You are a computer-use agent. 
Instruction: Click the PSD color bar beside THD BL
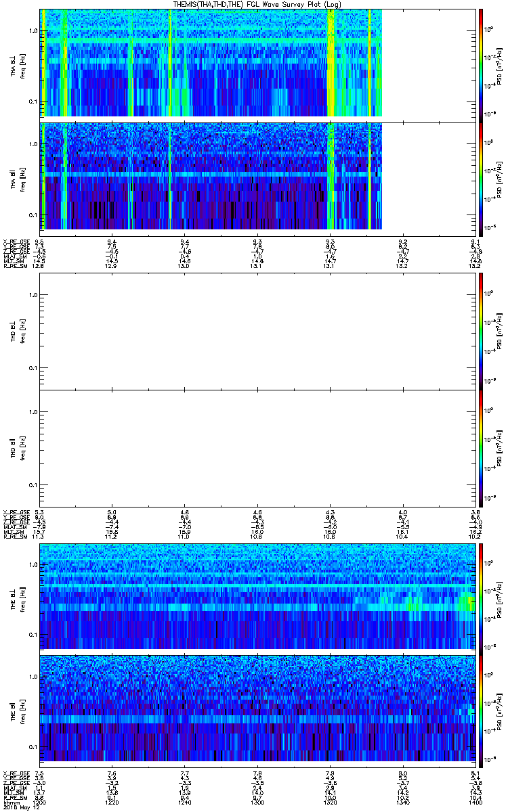coord(481,331)
